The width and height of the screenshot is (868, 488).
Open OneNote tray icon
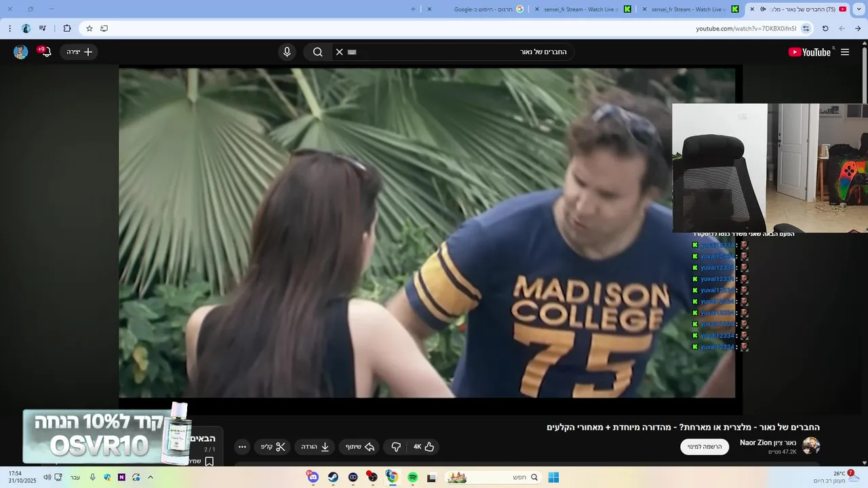(x=121, y=477)
